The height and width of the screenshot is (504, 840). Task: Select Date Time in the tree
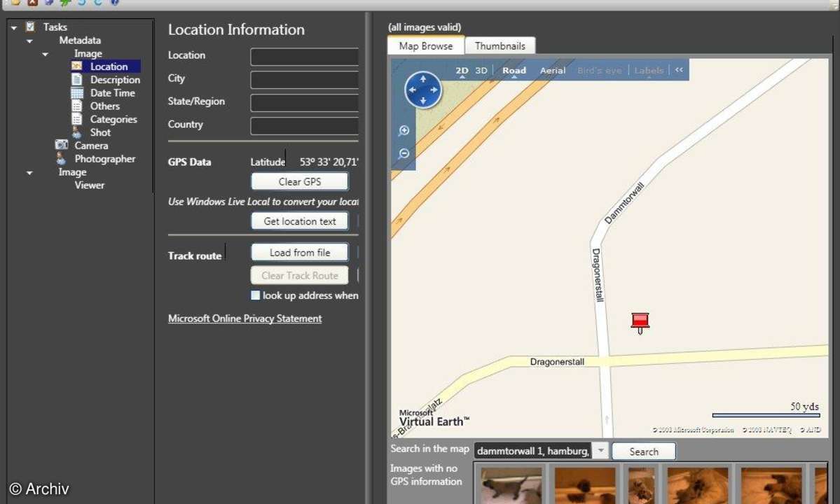[113, 92]
